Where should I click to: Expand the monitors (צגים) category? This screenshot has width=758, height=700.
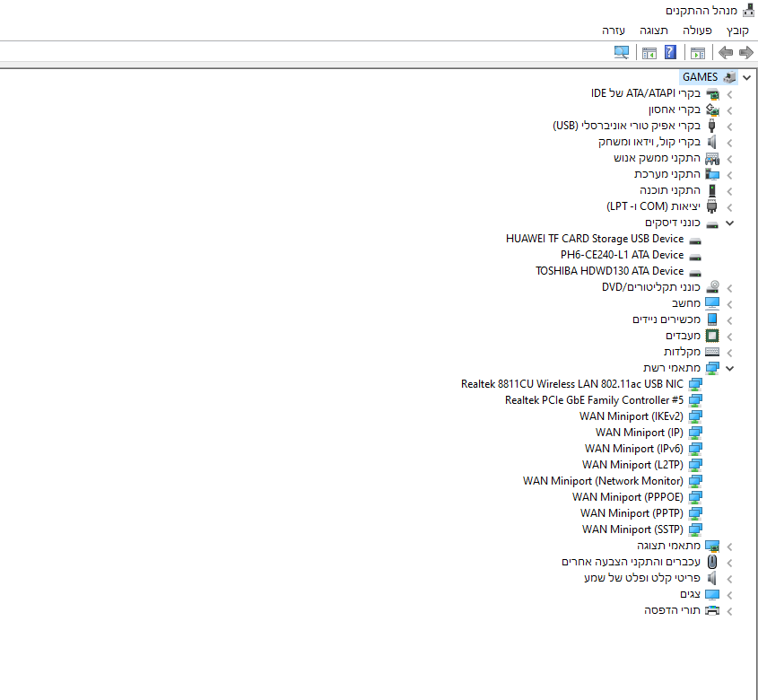(x=729, y=596)
